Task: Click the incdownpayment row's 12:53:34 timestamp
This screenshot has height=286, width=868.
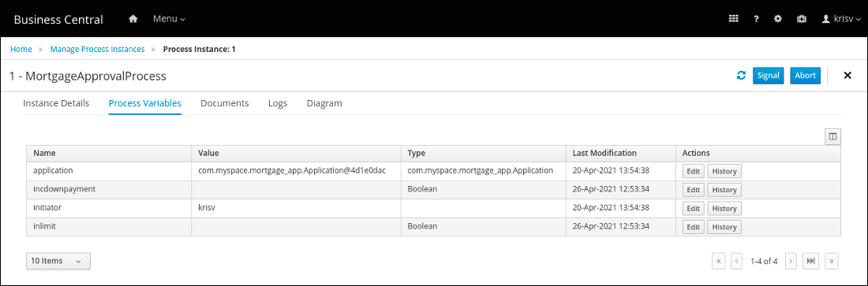Action: click(611, 189)
